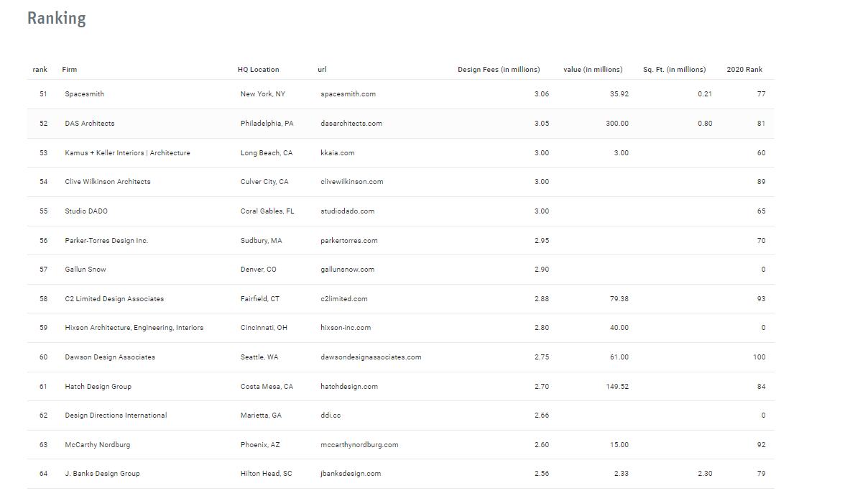Select the Denver, CO location cell
Screen dimensions: 868x491
tap(259, 270)
